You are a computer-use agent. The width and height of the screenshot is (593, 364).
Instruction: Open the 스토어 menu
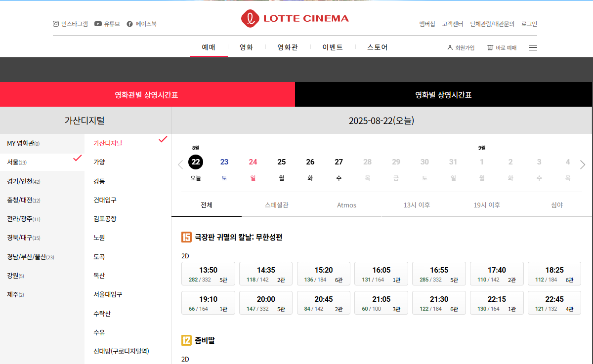pyautogui.click(x=378, y=48)
